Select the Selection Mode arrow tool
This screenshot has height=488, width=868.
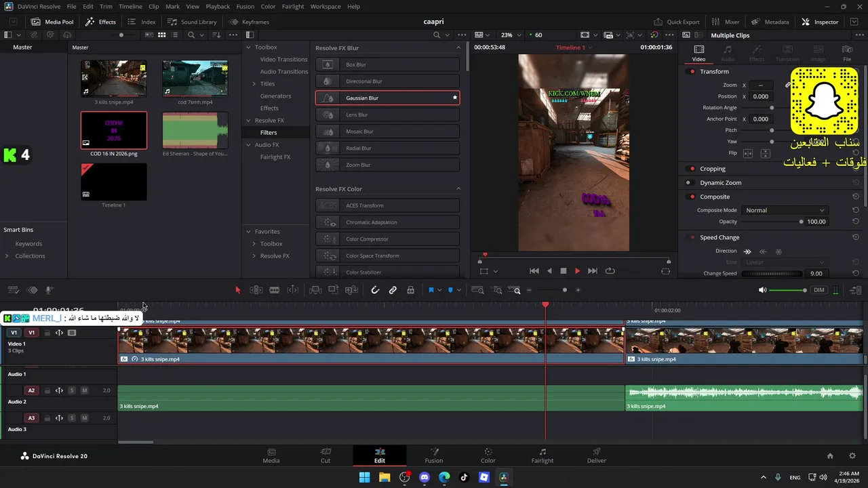pyautogui.click(x=237, y=290)
